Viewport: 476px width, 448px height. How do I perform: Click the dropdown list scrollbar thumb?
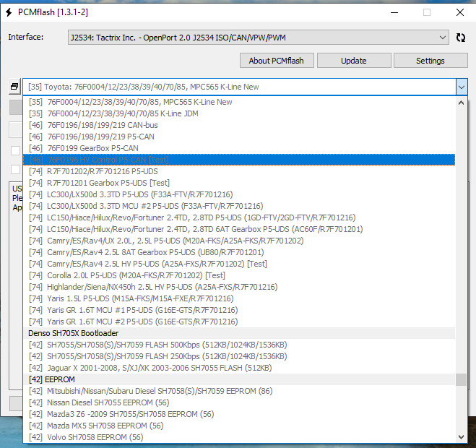461,379
